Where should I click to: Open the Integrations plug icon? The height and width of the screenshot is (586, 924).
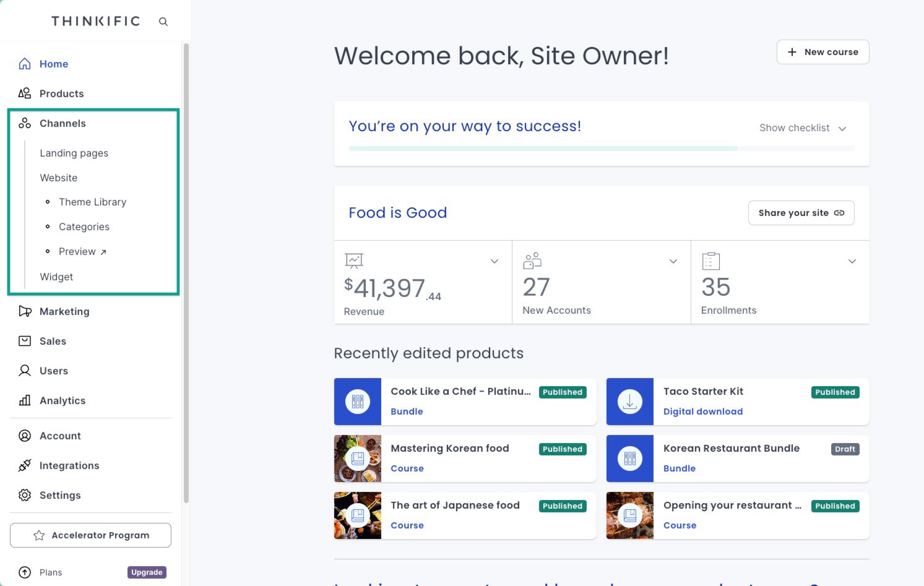tap(25, 465)
